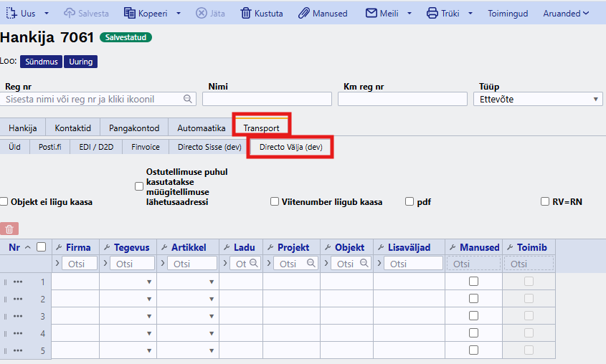Screen dimensions: 606x364
Task: Switch to the Kontaktid tab
Action: (72, 128)
